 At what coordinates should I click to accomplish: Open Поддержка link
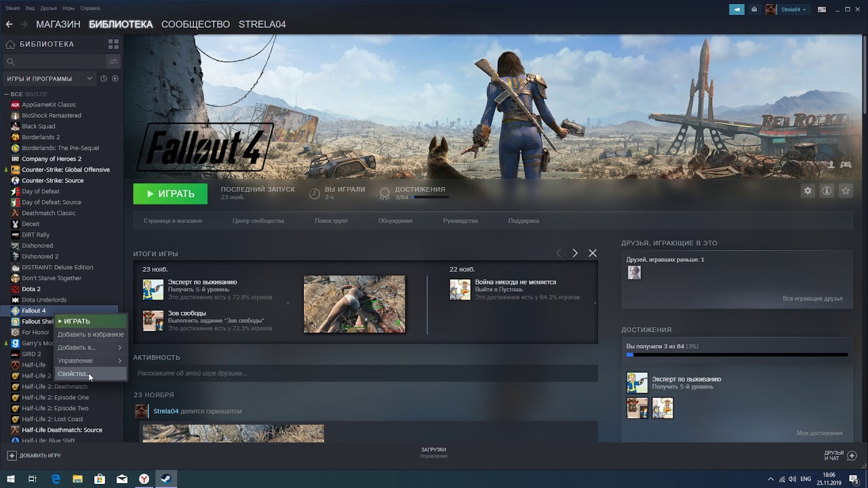(524, 221)
